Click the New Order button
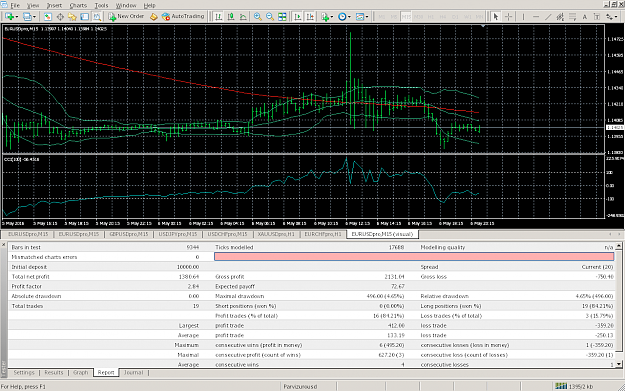625x391 pixels. pos(126,16)
